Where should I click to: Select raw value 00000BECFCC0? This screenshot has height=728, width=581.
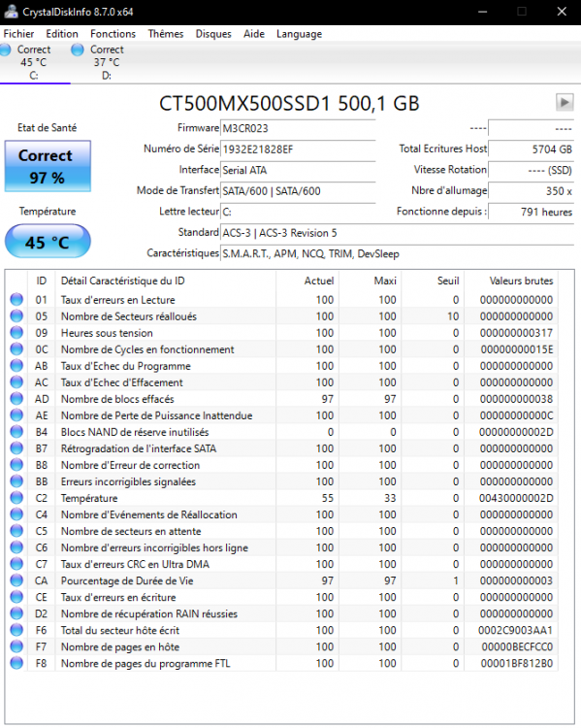[517, 646]
